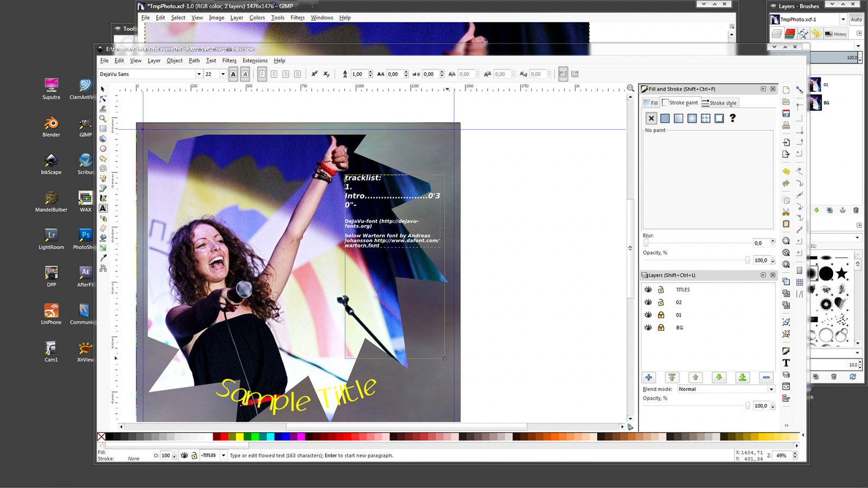
Task: Click the print icon in command bar
Action: [x=786, y=125]
